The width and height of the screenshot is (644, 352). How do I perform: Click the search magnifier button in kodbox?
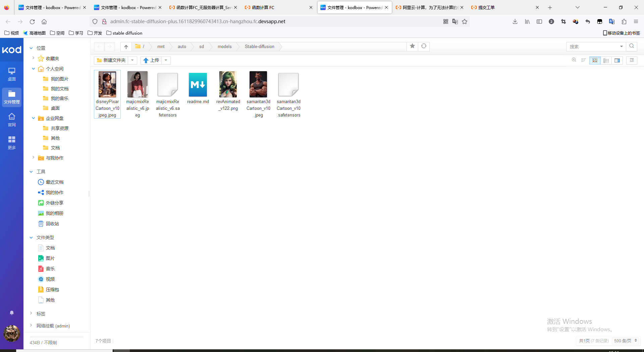click(x=632, y=46)
